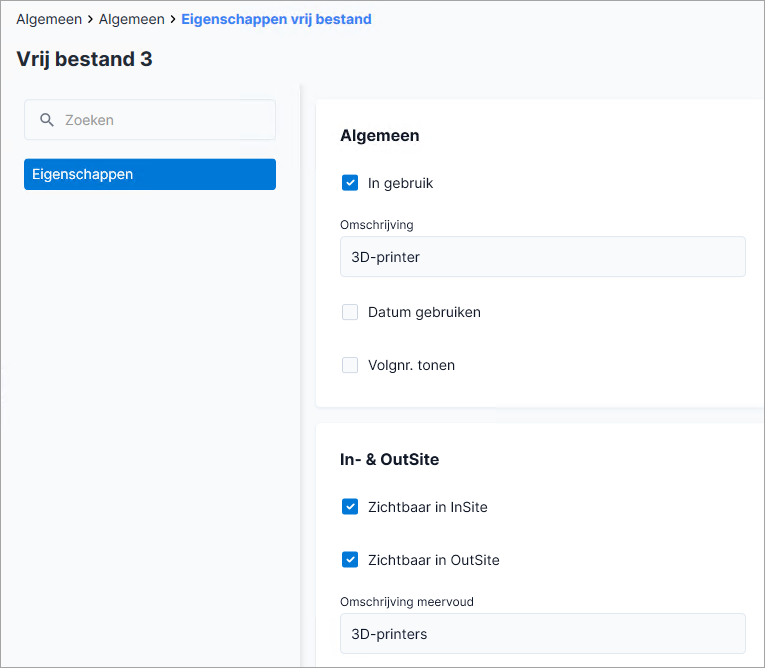The image size is (765, 668).
Task: Focus the Zoeken search field
Action: click(150, 120)
